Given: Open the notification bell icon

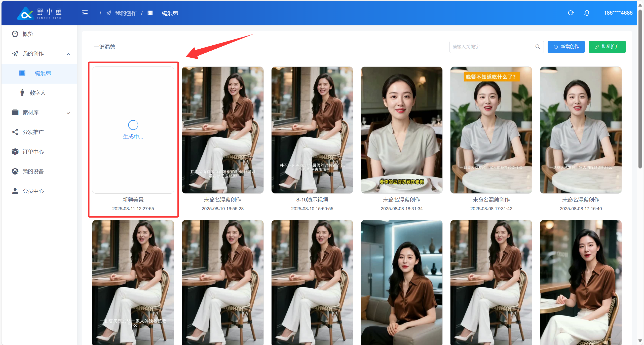Looking at the screenshot, I should 587,13.
